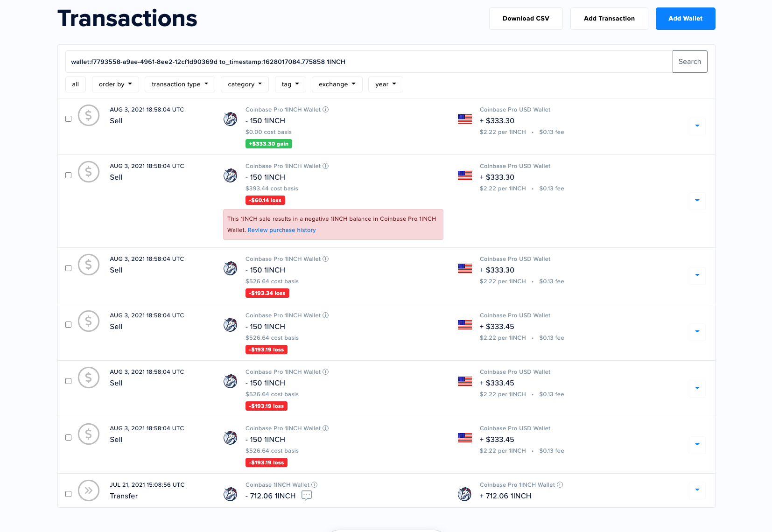
Task: Expand the transfer row's action arrow
Action: coord(697,490)
